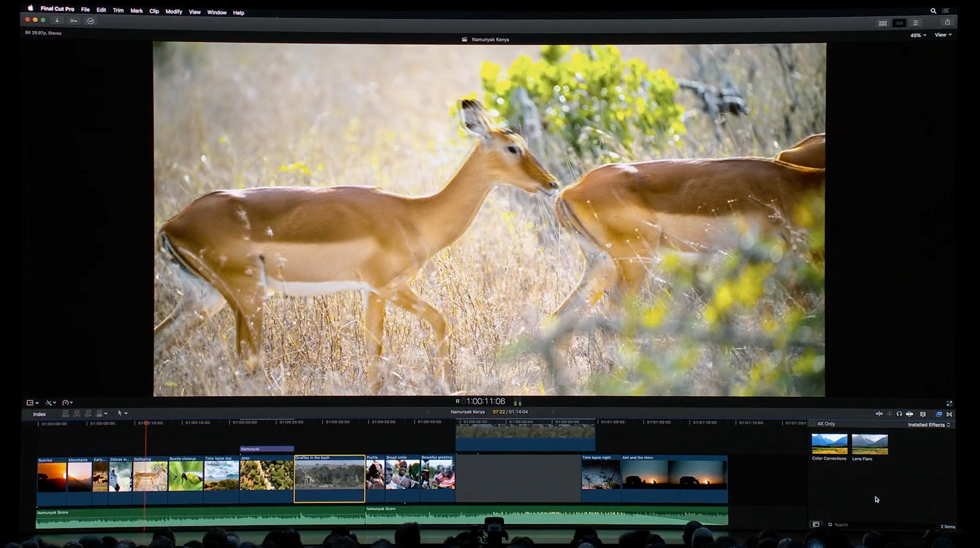Open the viewer View options button
The image size is (980, 548).
(942, 35)
